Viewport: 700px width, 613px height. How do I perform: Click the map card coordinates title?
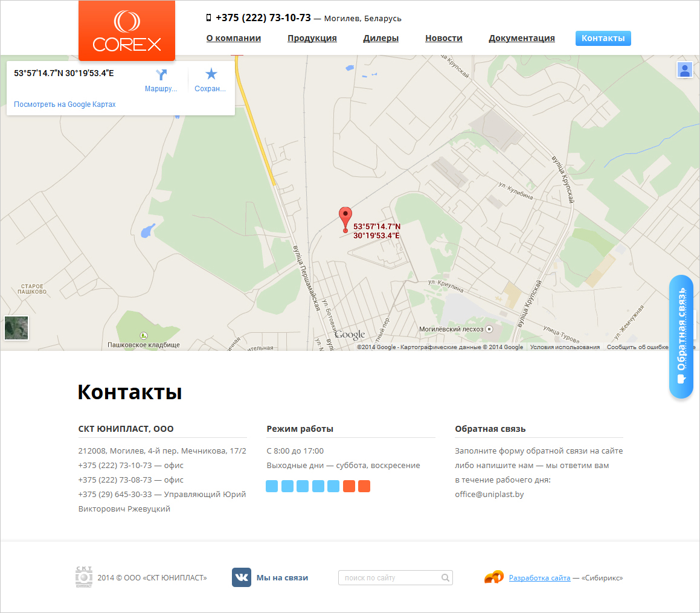(64, 73)
